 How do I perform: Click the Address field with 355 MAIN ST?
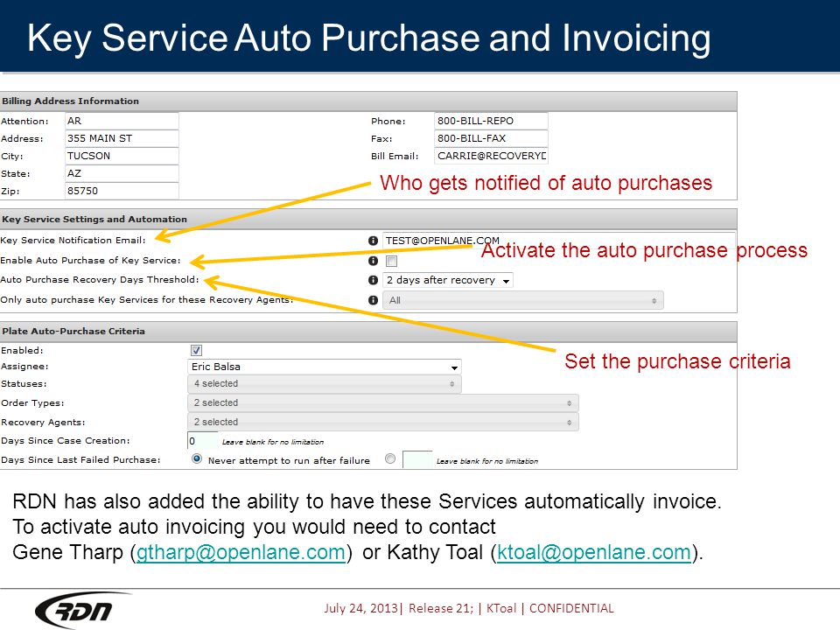(122, 138)
